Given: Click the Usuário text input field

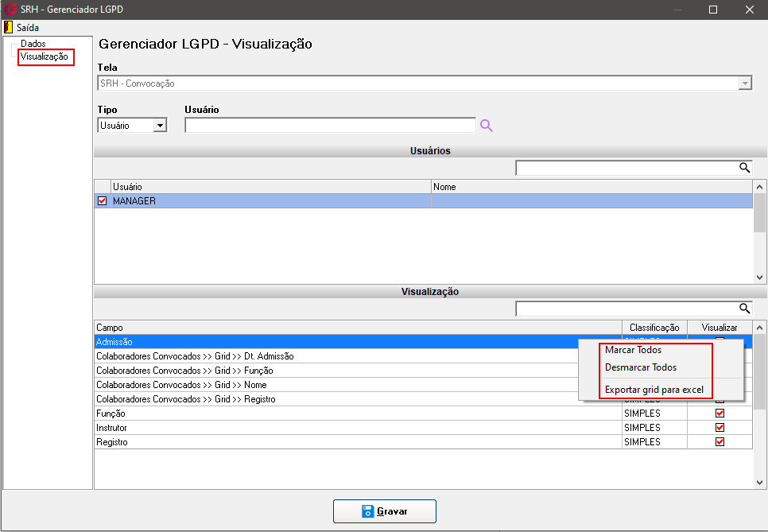Looking at the screenshot, I should click(330, 126).
